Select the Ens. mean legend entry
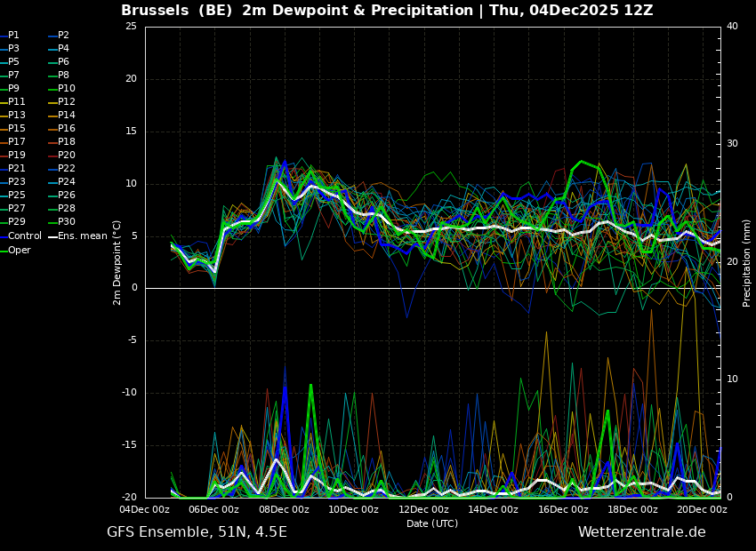 [x=82, y=236]
